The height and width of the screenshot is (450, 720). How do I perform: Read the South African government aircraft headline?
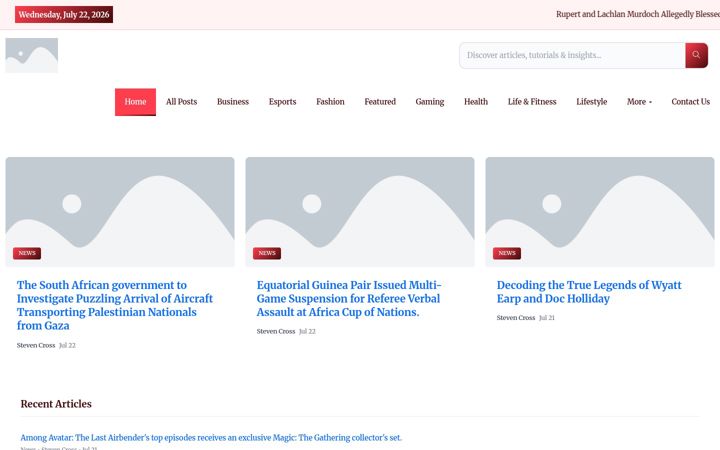(x=115, y=305)
